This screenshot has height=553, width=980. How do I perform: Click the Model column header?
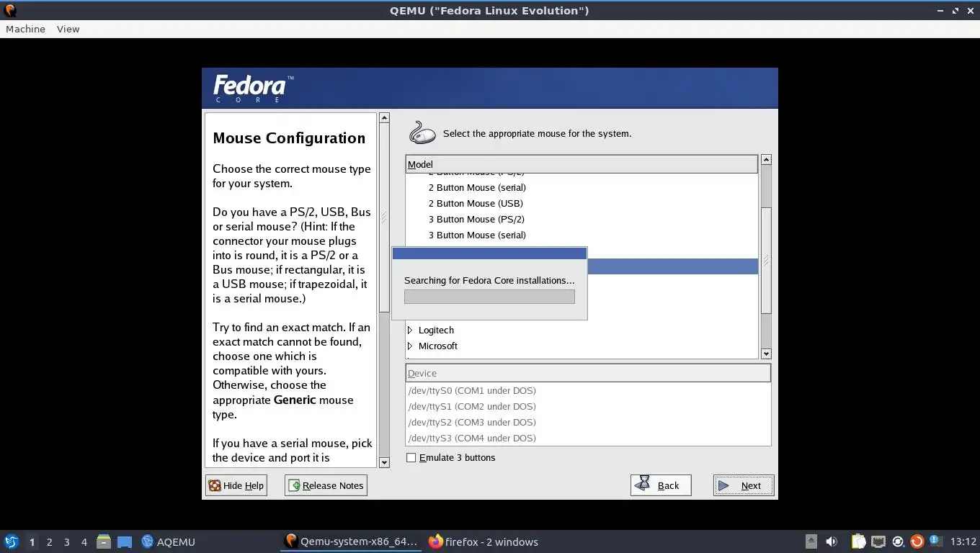click(582, 164)
